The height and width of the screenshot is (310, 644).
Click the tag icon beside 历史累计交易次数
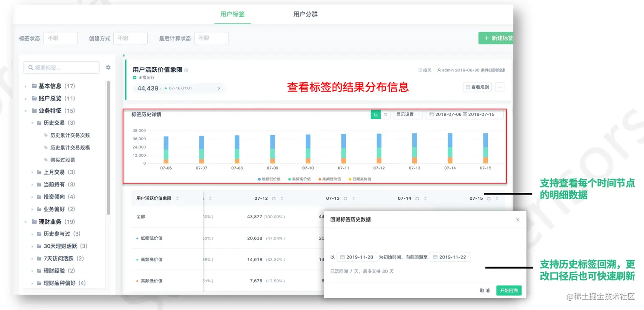46,135
